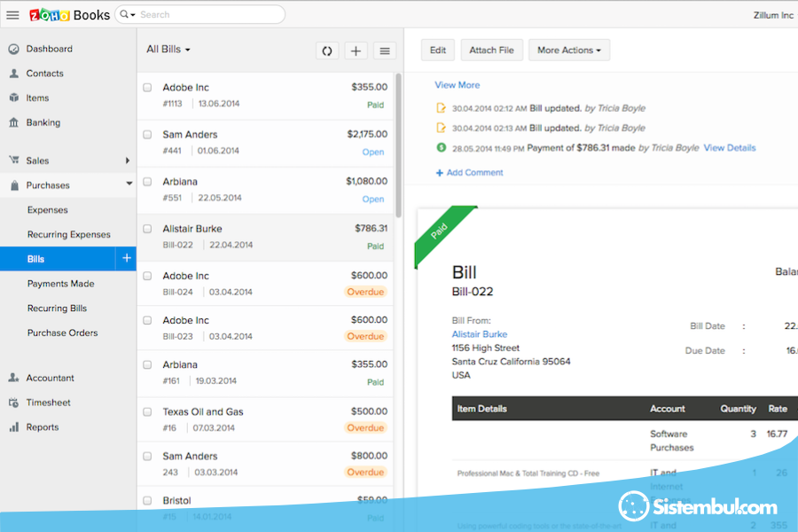Open the Sam Anders bill for $2,175.00
Viewport: 798px width, 532px height.
(265, 143)
